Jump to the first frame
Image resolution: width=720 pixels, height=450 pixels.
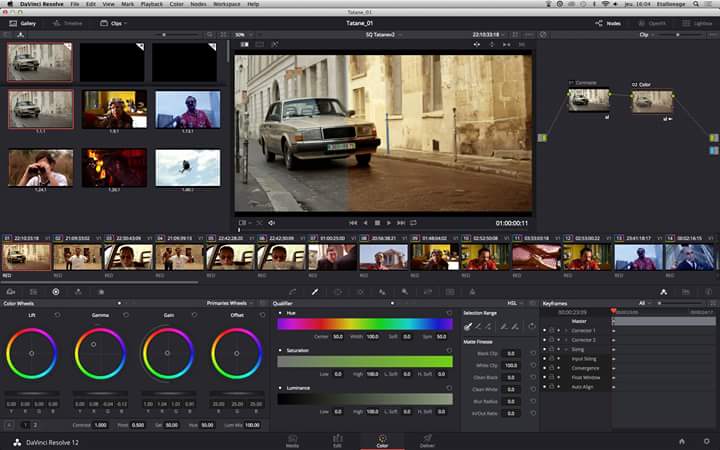coord(353,223)
